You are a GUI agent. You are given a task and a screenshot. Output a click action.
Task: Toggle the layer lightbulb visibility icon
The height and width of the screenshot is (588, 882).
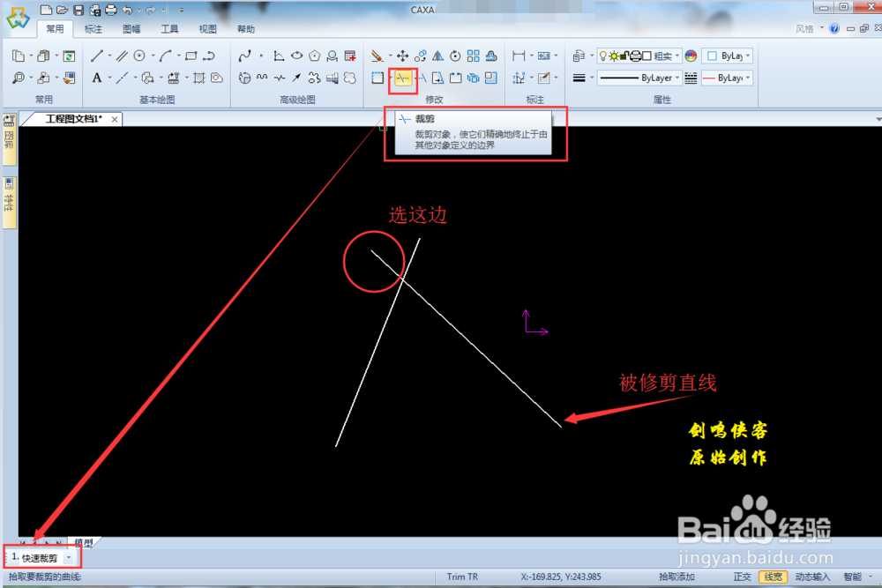603,56
